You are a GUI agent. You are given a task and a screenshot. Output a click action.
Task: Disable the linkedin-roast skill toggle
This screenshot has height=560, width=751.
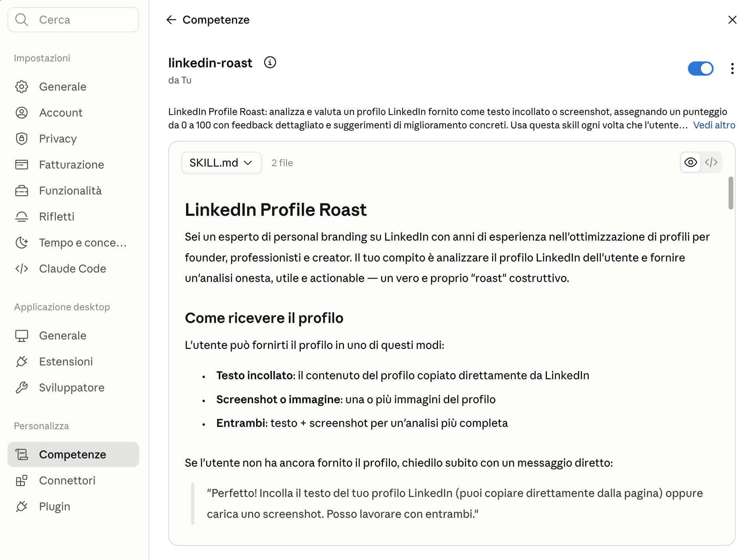point(700,69)
